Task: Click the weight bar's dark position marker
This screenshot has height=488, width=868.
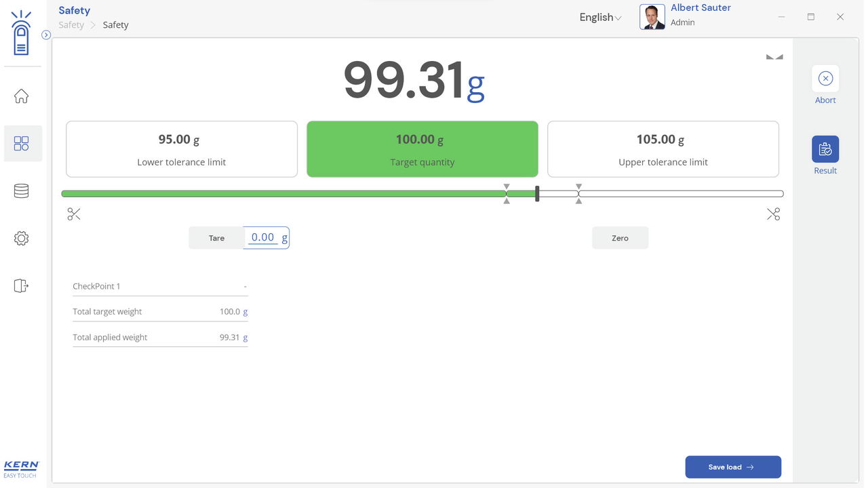Action: (x=537, y=194)
